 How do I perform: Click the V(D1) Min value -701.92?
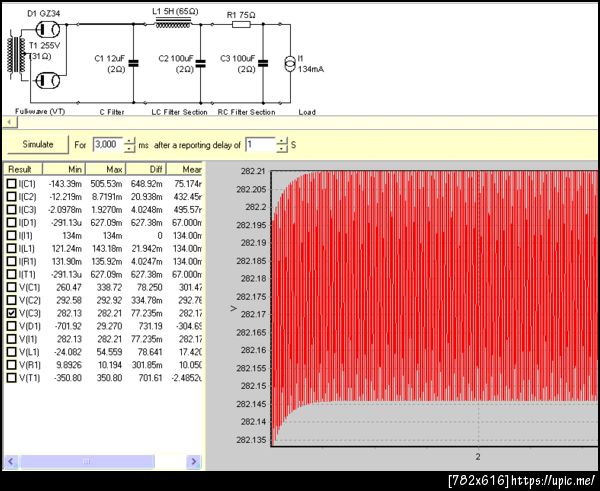click(68, 326)
